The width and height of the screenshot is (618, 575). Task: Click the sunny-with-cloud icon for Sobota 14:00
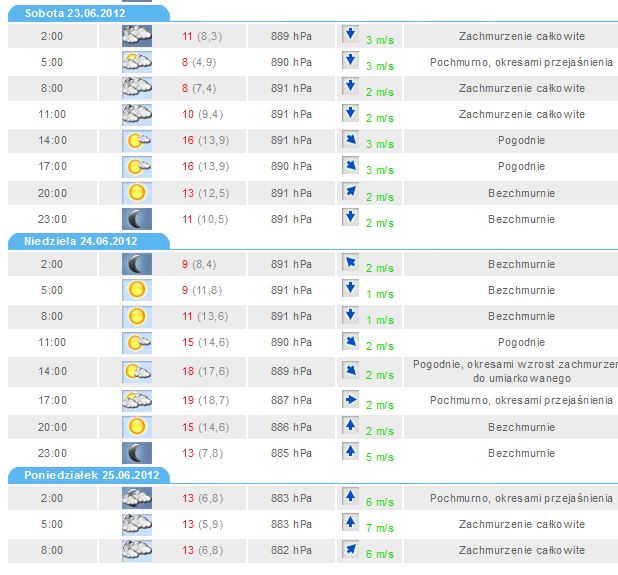pos(136,140)
